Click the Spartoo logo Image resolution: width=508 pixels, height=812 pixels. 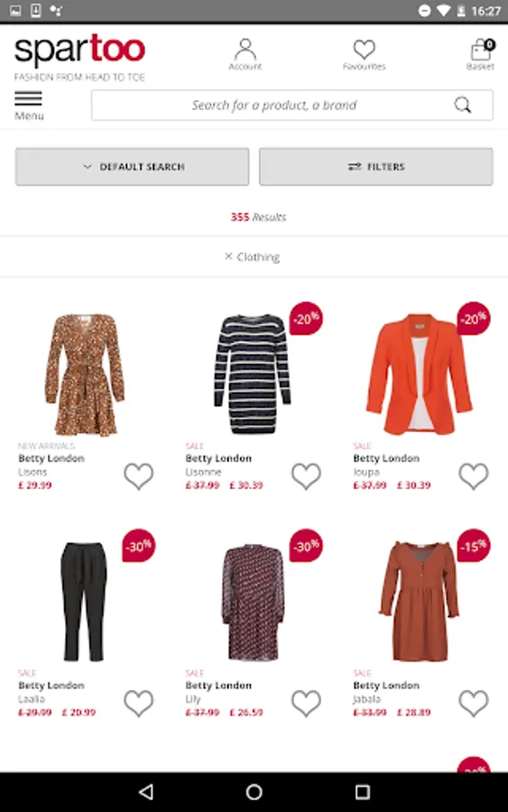[x=79, y=50]
